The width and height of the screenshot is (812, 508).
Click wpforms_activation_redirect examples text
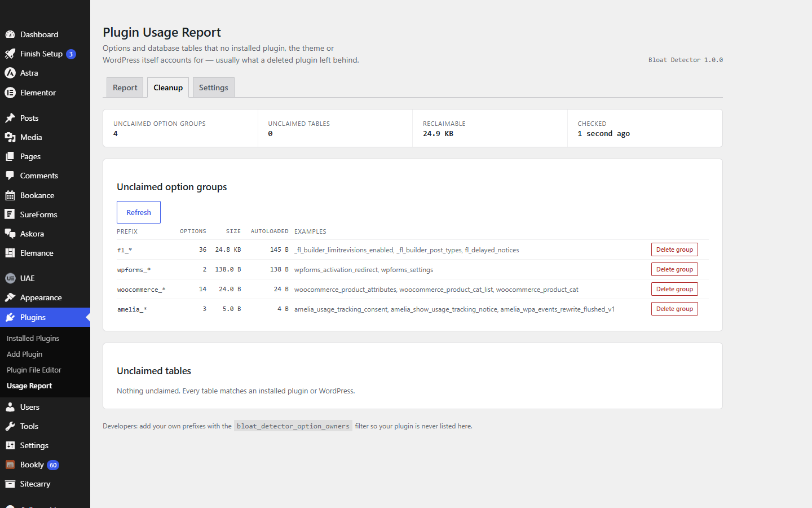click(336, 270)
